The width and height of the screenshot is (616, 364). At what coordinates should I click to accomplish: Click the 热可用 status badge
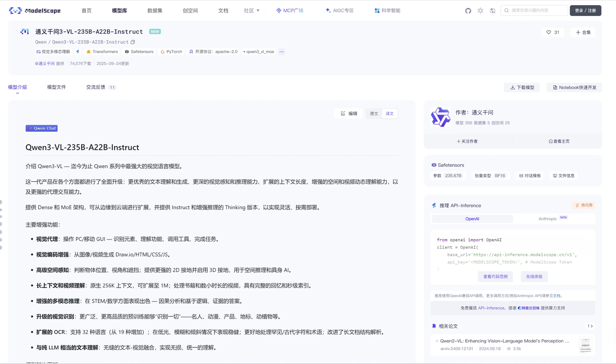tap(584, 205)
